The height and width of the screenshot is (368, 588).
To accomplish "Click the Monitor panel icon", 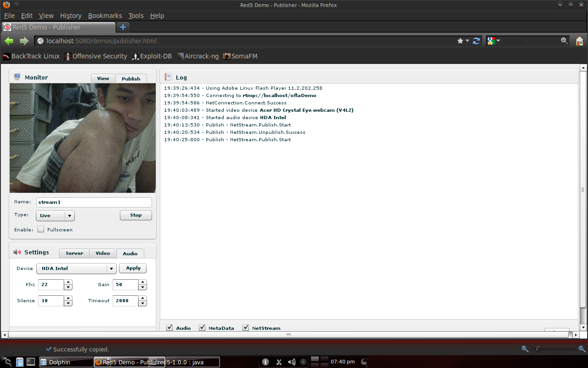I will [x=17, y=77].
